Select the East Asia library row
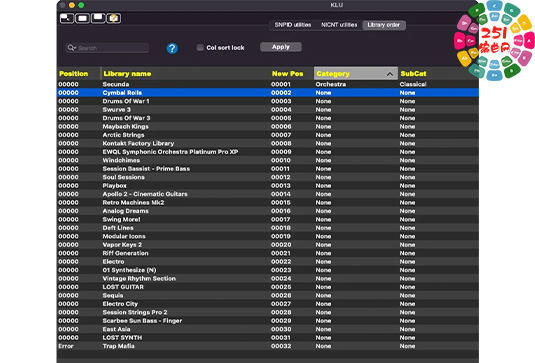Screen dimensions: 535x363 tap(268, 329)
